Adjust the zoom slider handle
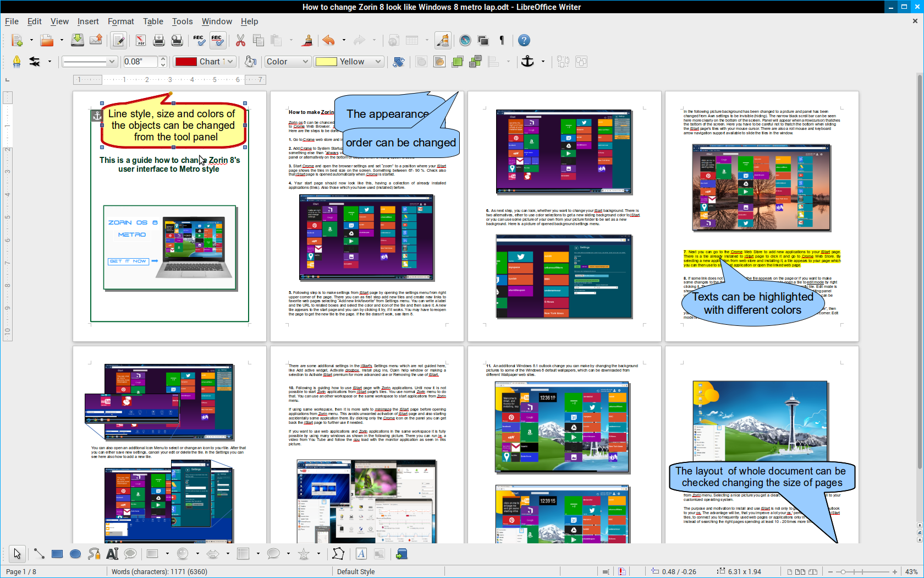This screenshot has width=924, height=578. point(843,571)
